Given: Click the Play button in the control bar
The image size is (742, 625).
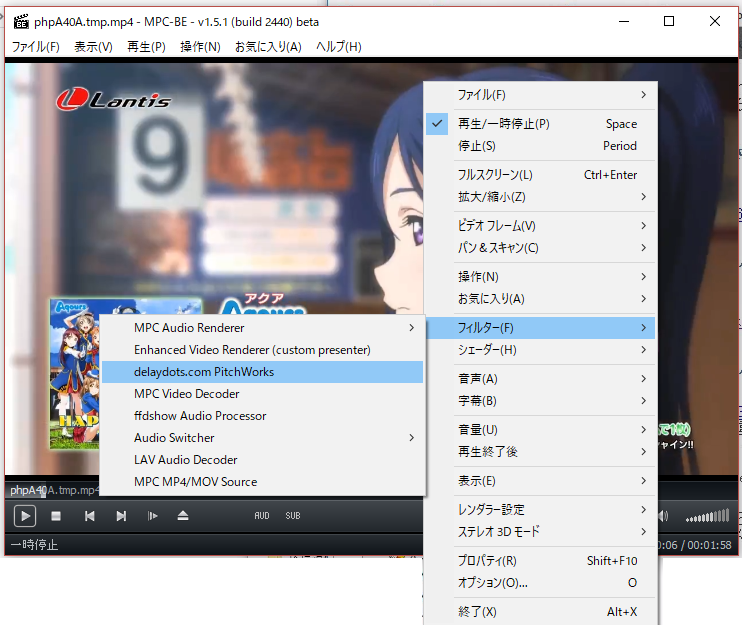Looking at the screenshot, I should click(25, 516).
